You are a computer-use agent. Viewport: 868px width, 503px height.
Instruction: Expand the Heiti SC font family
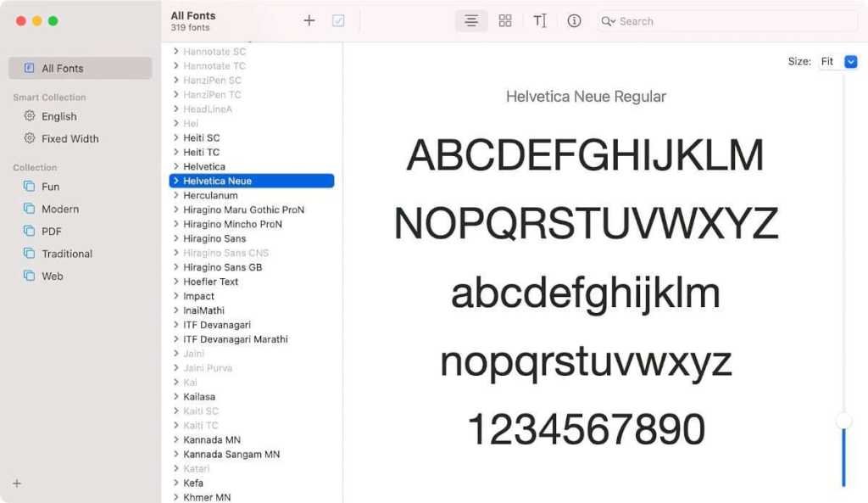176,137
